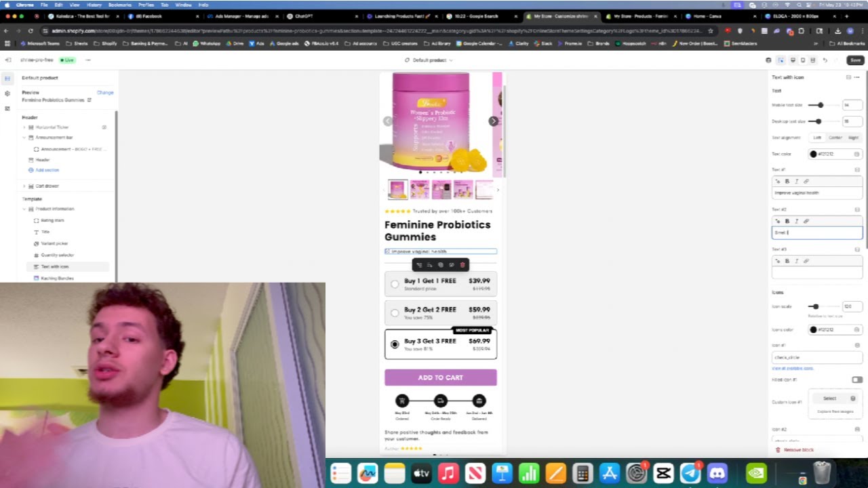Open the App Store in the Dock

pyautogui.click(x=610, y=473)
